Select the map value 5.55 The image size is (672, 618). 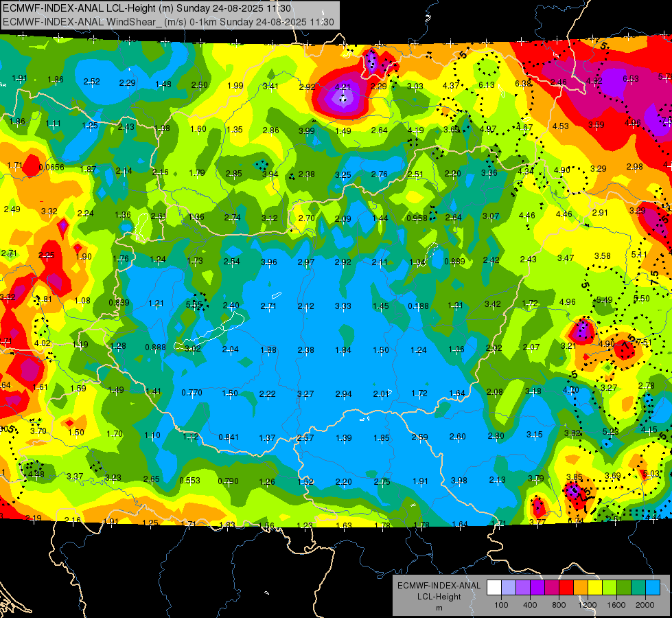[194, 304]
